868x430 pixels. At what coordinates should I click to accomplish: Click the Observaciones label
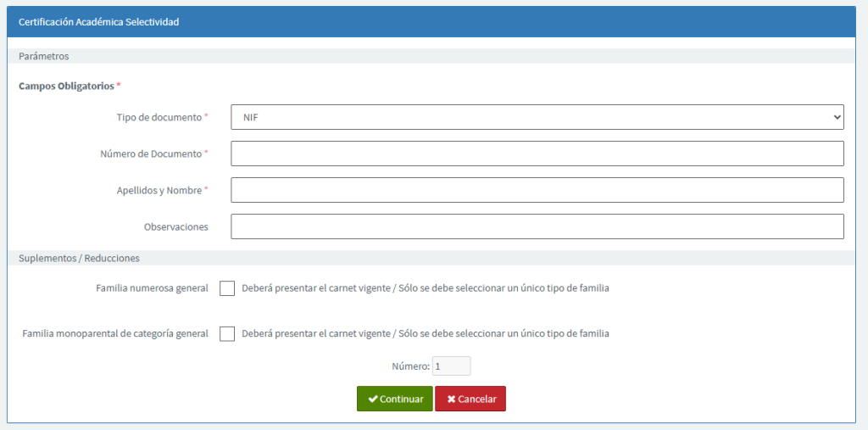coord(176,226)
